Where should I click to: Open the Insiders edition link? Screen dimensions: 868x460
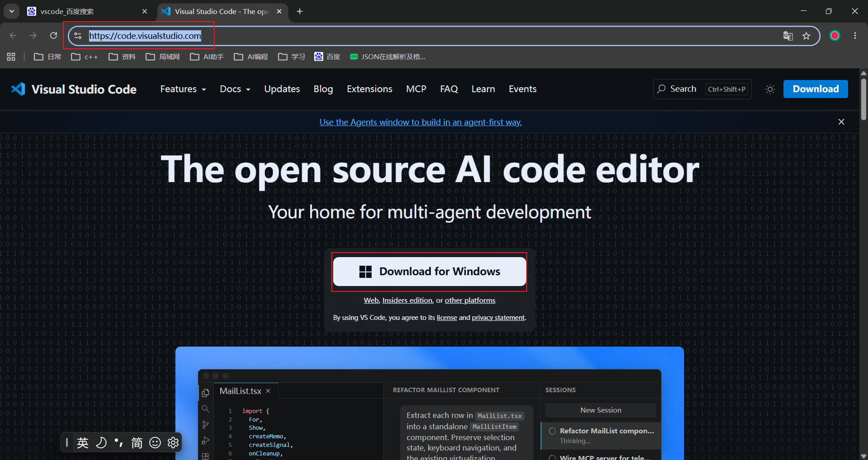click(x=407, y=300)
